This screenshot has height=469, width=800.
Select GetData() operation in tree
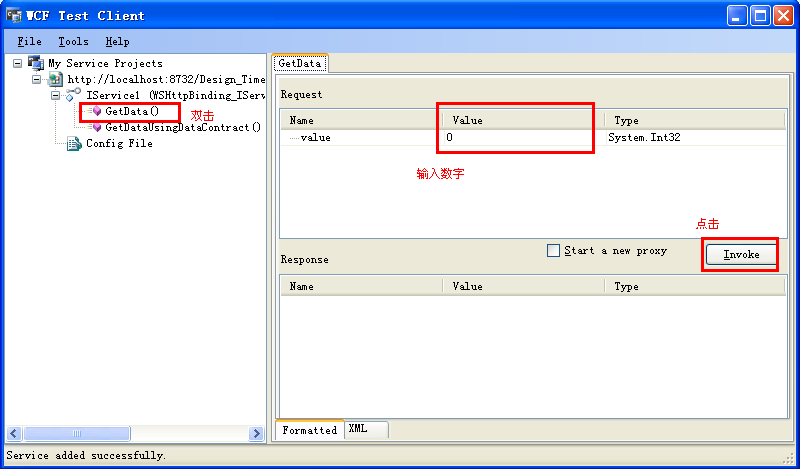132,111
